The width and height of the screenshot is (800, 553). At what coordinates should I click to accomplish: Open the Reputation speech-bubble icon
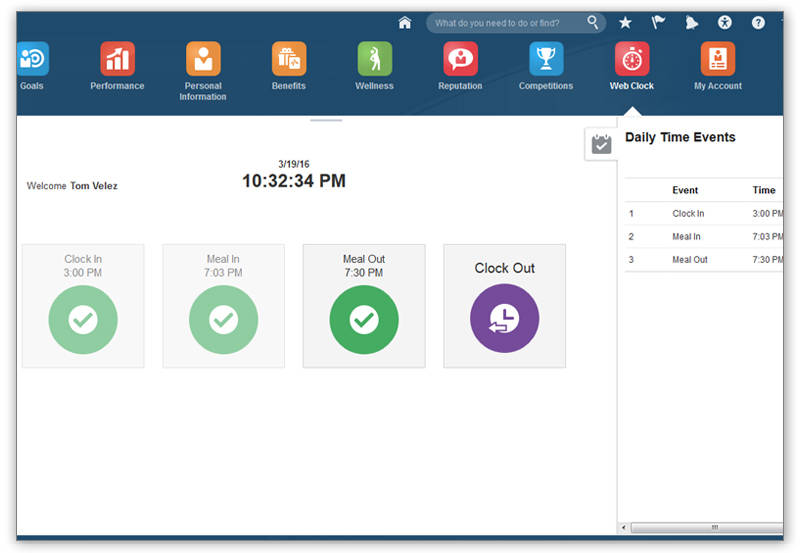[x=460, y=59]
